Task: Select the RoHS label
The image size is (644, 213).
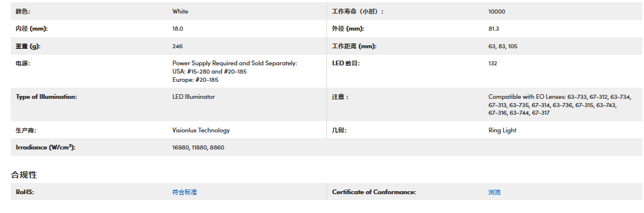Action: coord(25,192)
